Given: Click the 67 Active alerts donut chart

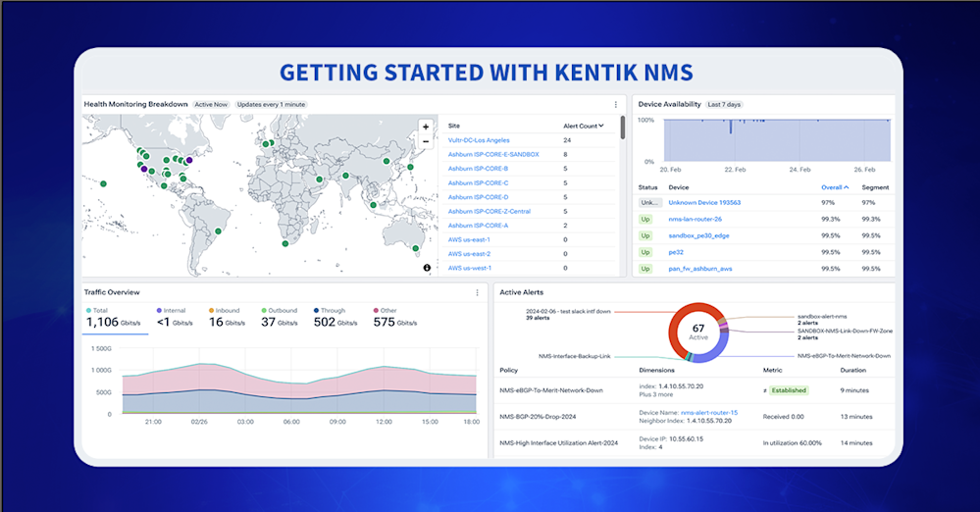Looking at the screenshot, I should pos(698,333).
